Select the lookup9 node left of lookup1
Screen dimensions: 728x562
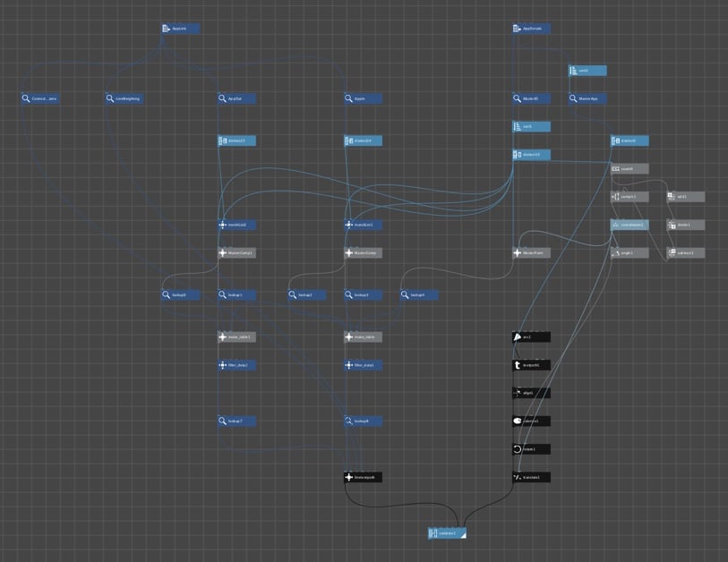[181, 294]
